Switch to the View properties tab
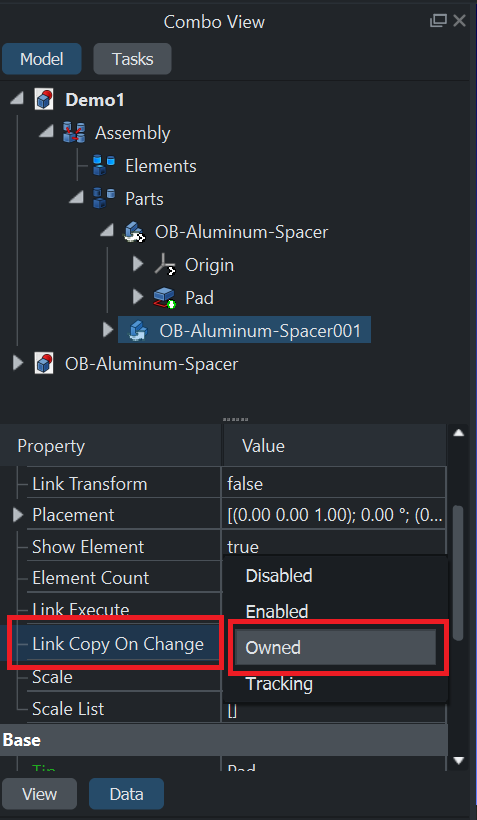 [40, 794]
